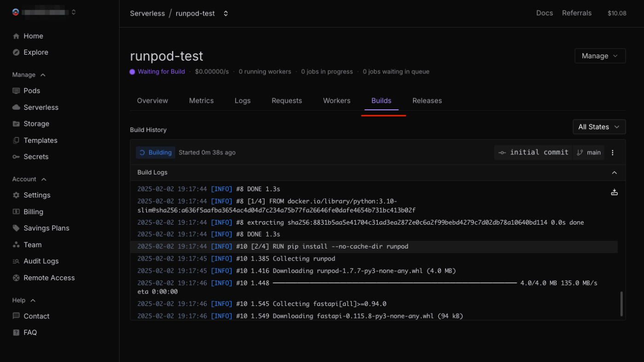Viewport: 644px width, 362px height.
Task: Open the account switcher dropdown
Action: (74, 12)
